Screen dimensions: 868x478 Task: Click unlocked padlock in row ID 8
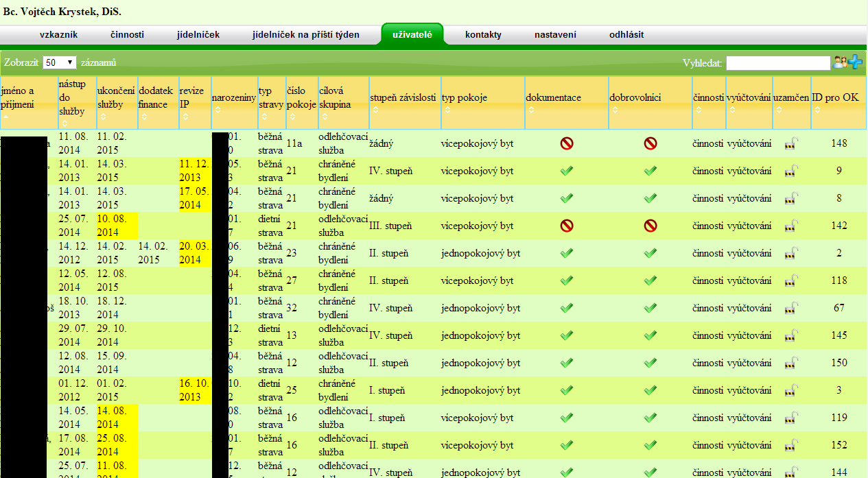tap(791, 198)
